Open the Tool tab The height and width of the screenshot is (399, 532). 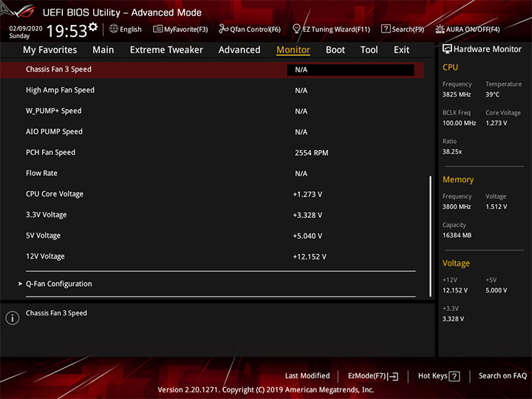(x=369, y=50)
